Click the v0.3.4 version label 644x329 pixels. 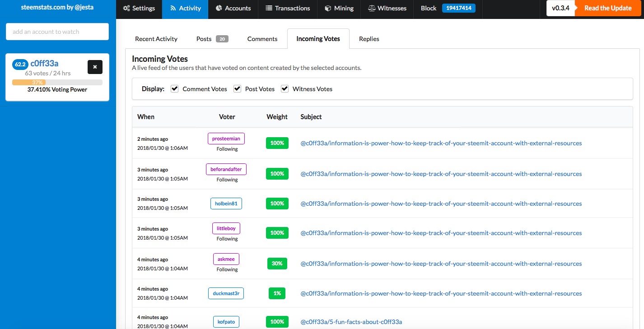pyautogui.click(x=560, y=8)
